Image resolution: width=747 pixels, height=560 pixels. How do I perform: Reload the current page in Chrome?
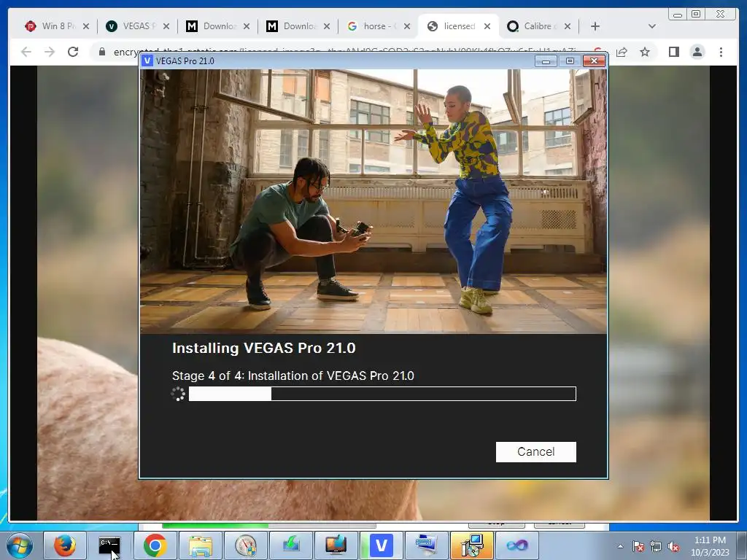[73, 52]
